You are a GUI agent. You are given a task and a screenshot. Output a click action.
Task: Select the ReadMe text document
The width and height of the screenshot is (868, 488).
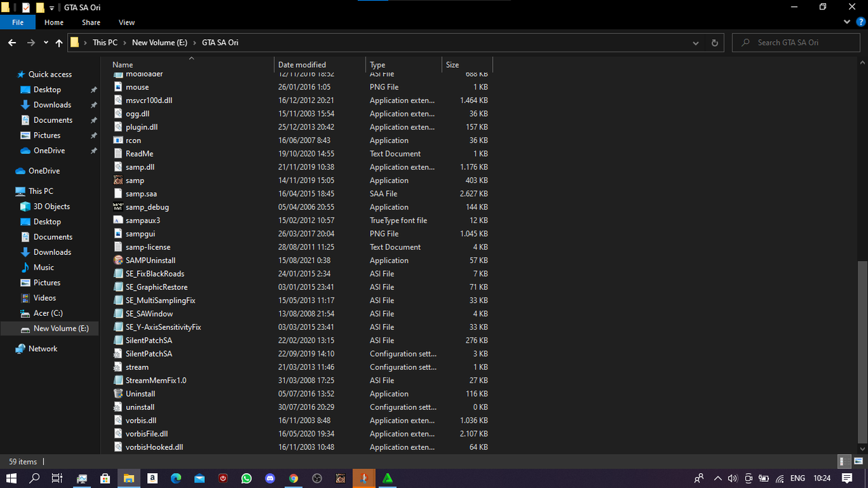(x=140, y=154)
